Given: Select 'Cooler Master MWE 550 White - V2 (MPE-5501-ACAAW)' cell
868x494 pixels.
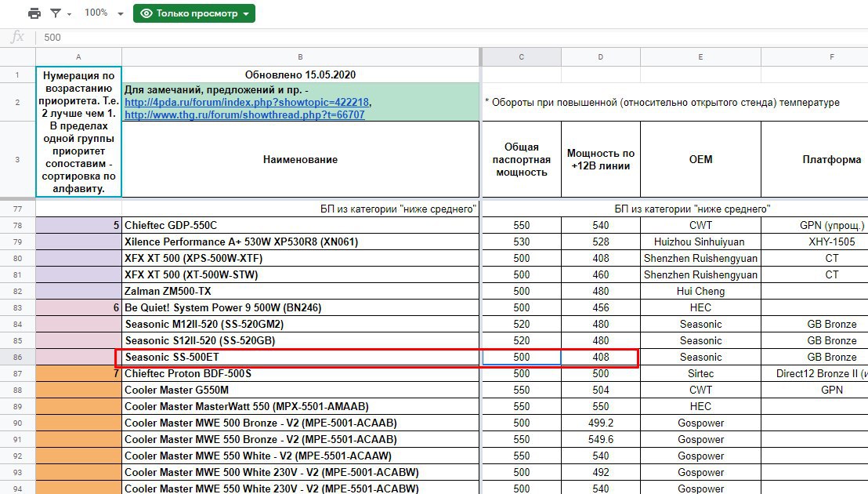Looking at the screenshot, I should 301,456.
